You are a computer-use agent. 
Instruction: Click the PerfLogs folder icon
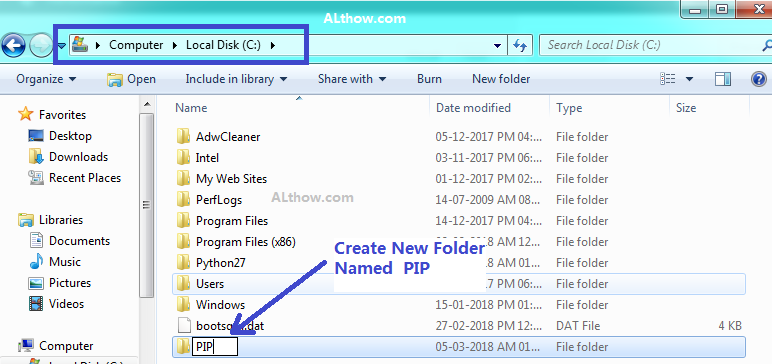pos(183,199)
